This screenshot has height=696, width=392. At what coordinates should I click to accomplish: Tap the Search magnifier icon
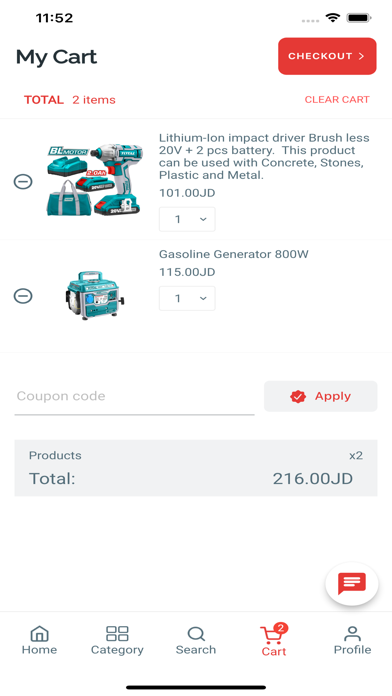click(x=196, y=633)
